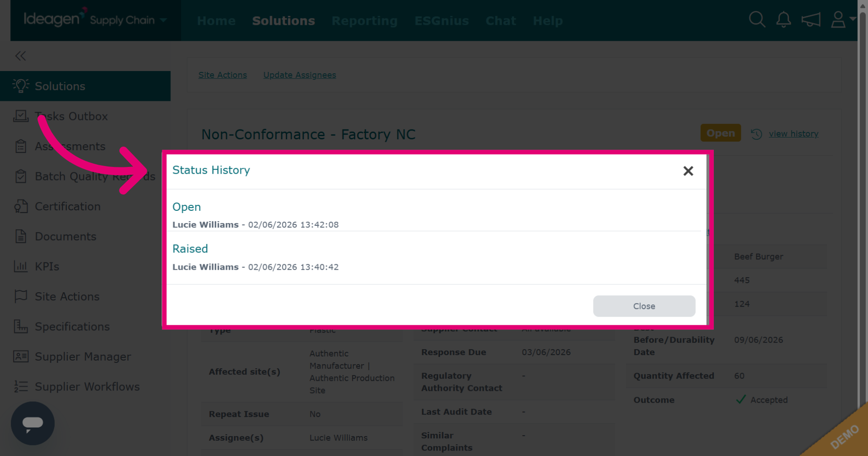Open Tasks Outbox sidebar icon
868x456 pixels.
point(21,116)
